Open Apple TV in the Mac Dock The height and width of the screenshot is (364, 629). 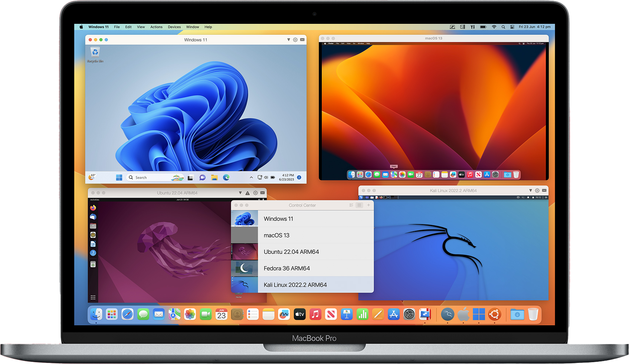pyautogui.click(x=299, y=315)
